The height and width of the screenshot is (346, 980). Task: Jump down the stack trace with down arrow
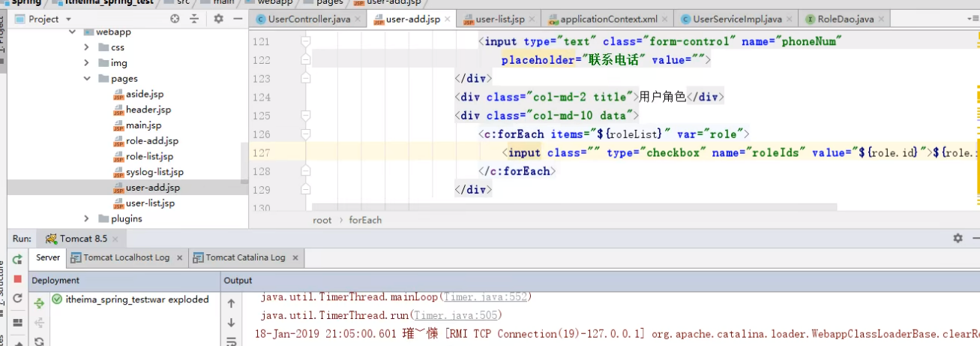tap(231, 323)
